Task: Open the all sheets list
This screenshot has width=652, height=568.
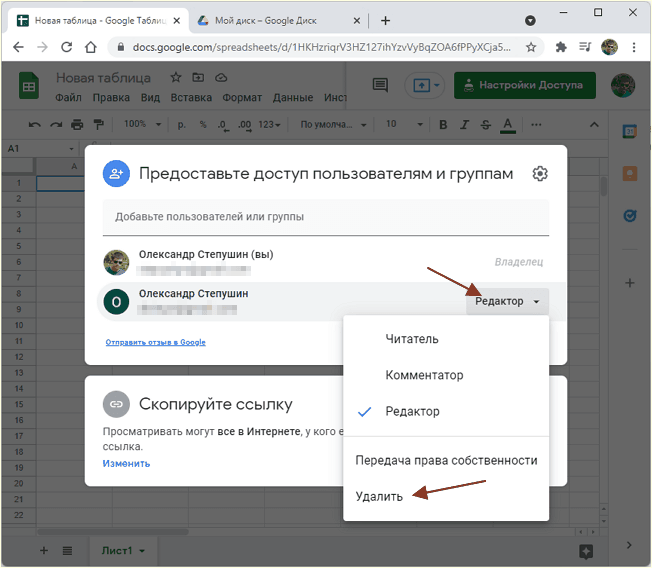Action: pos(67,551)
